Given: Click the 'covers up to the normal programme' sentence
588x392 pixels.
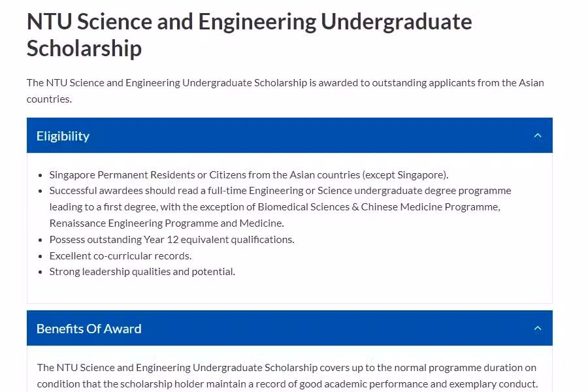Looking at the screenshot, I should click(287, 368).
